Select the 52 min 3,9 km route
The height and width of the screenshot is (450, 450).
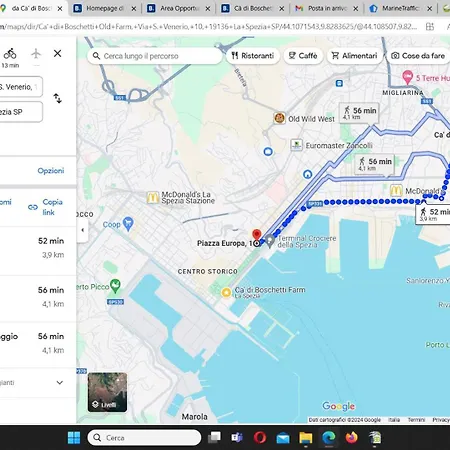tap(38, 248)
